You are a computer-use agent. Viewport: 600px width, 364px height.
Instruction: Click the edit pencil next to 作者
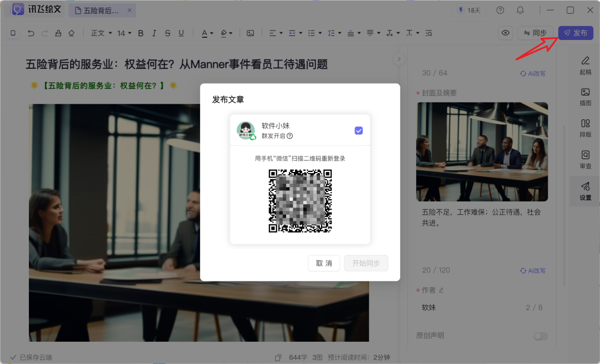pyautogui.click(x=441, y=290)
